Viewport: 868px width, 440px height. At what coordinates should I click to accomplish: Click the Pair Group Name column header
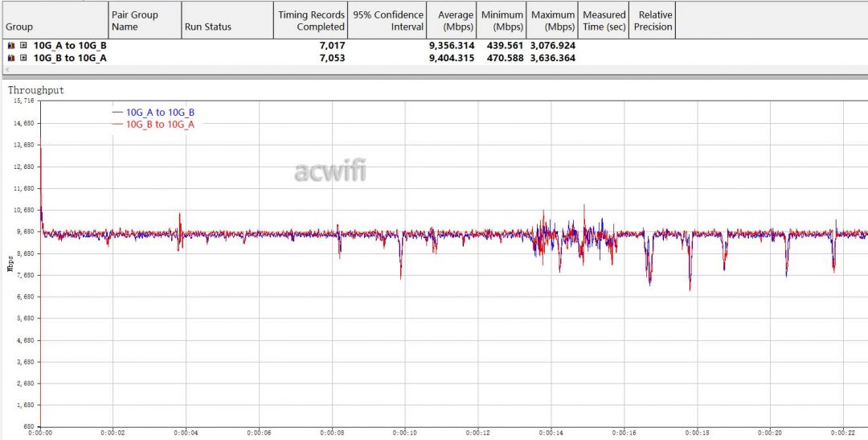pyautogui.click(x=145, y=21)
